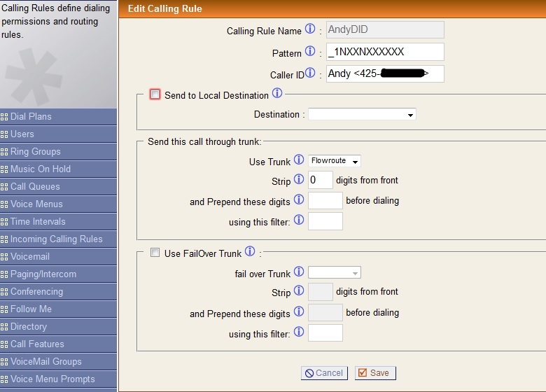The height and width of the screenshot is (392, 546).
Task: Tick the Use FailOver Trunk checkbox
Action: (155, 253)
